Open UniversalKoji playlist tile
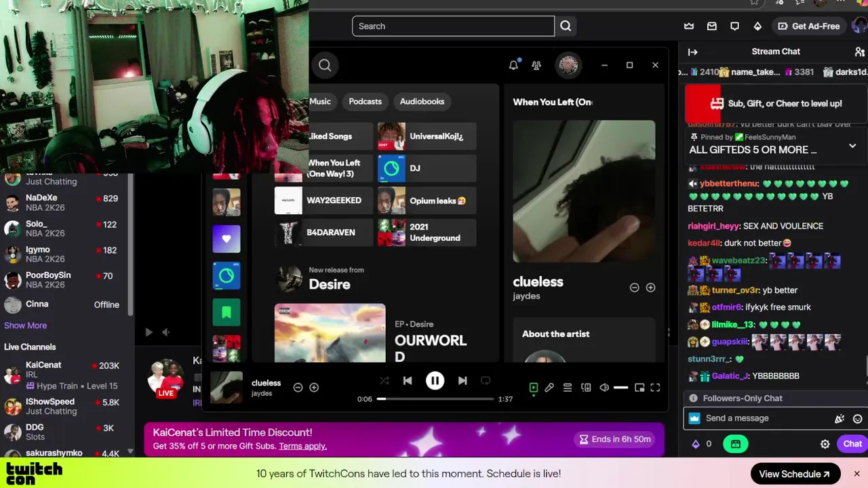This screenshot has width=868, height=488. 427,136
